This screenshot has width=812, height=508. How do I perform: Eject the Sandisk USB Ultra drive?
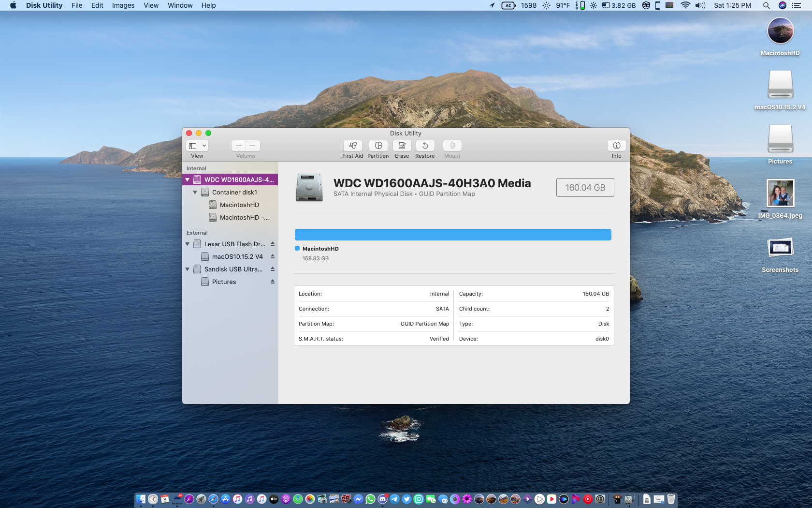[273, 269]
